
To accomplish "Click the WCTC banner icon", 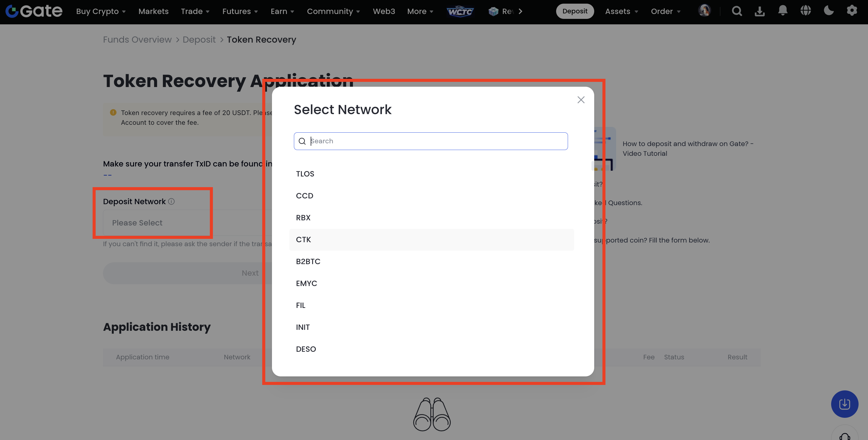I will coord(460,11).
